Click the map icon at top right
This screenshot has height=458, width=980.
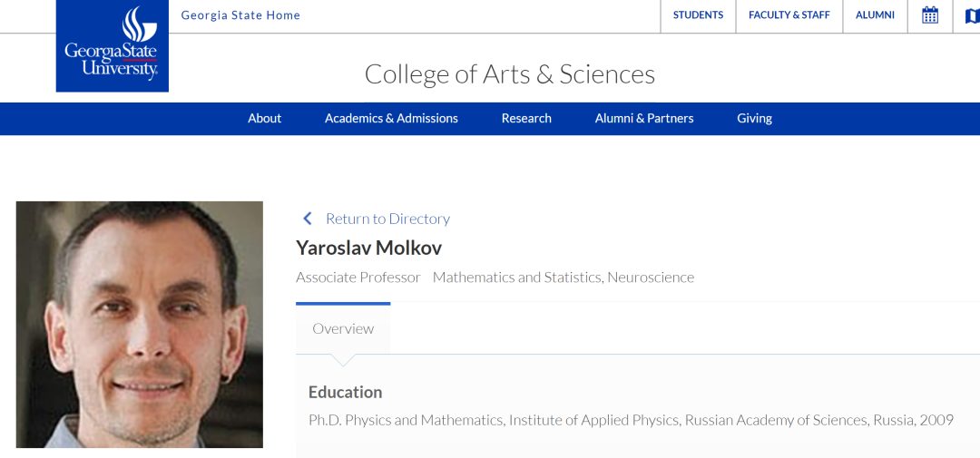click(x=971, y=15)
